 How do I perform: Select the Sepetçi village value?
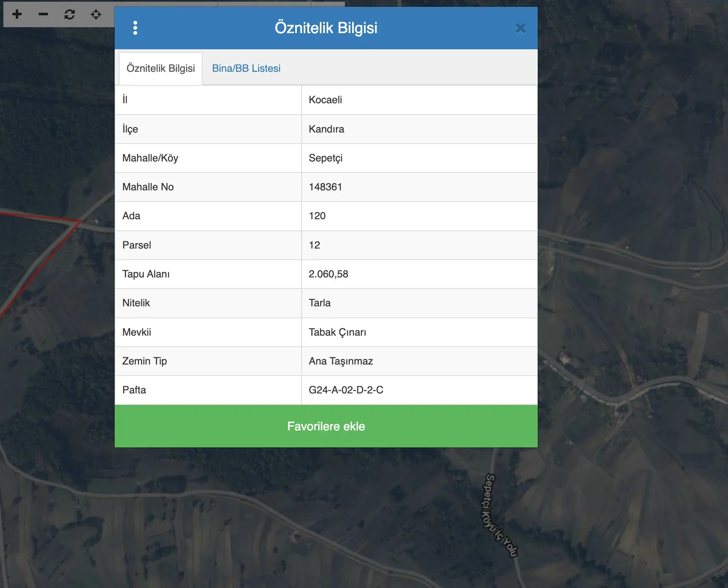coord(325,158)
